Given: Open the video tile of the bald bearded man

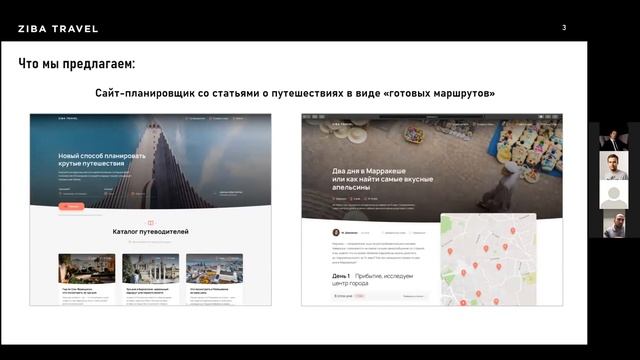Looking at the screenshot, I should [613, 224].
